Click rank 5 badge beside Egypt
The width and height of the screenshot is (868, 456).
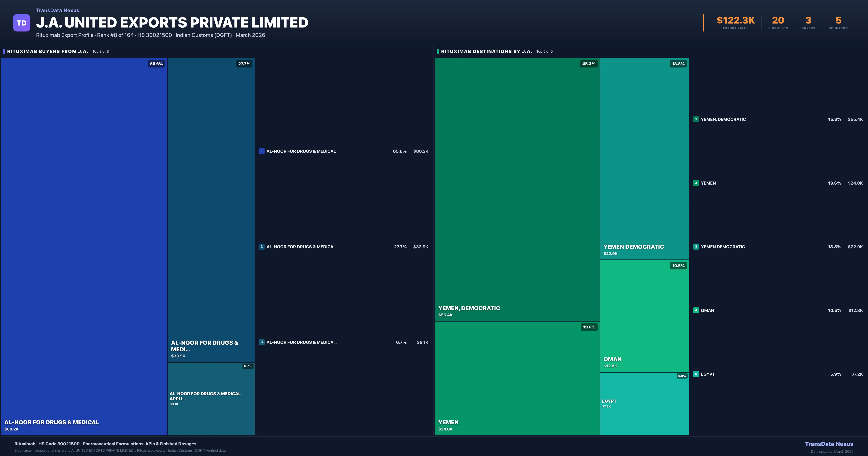[x=696, y=374]
